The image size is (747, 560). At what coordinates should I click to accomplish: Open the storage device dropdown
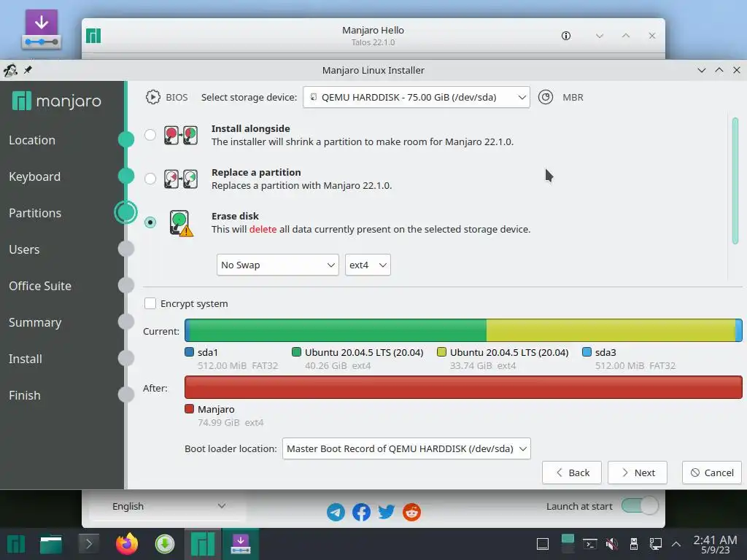(x=417, y=97)
